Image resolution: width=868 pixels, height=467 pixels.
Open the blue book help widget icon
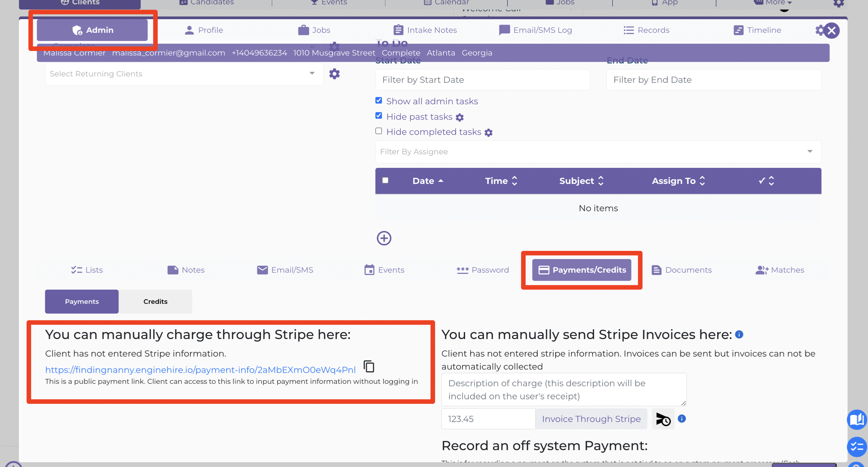(x=857, y=420)
